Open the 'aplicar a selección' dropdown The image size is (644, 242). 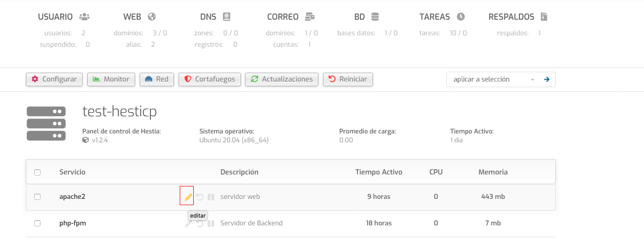point(493,79)
